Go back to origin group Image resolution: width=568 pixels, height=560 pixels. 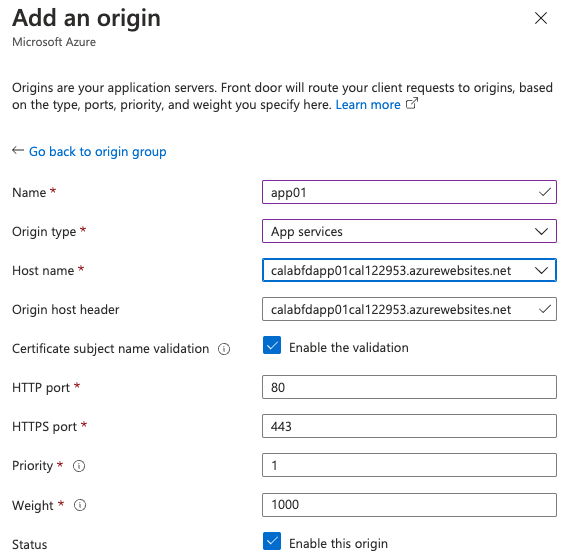[97, 151]
